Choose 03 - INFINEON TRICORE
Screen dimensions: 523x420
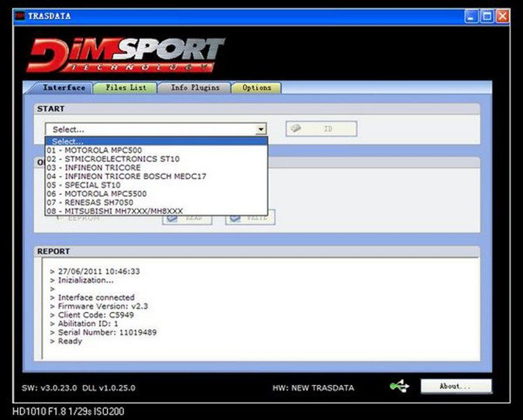[x=156, y=168]
